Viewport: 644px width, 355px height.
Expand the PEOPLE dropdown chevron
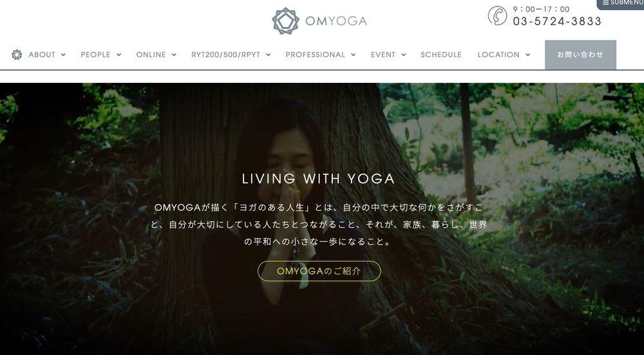tap(118, 55)
